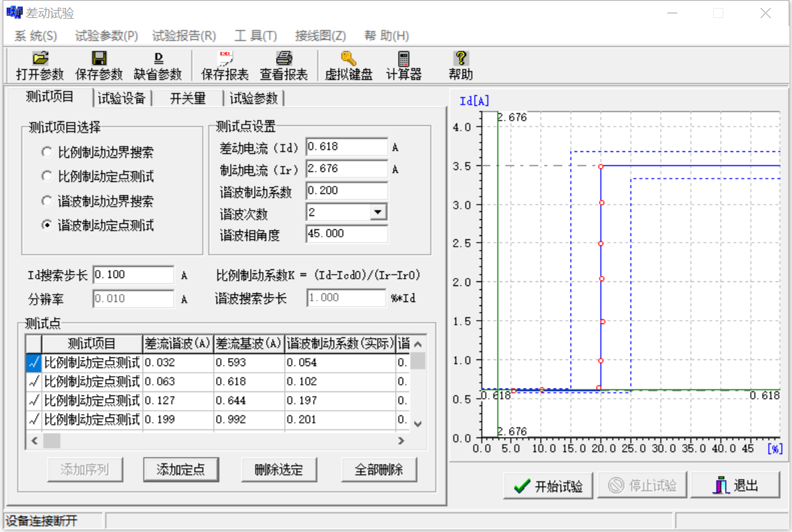Click 添加定点 to add a test point
The height and width of the screenshot is (532, 792).
pos(181,469)
